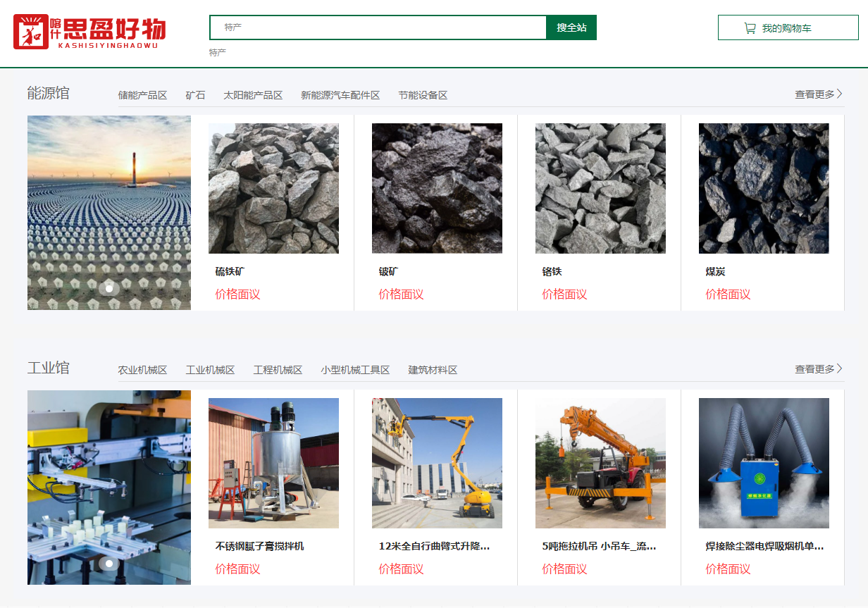Screen dimensions: 868x608
Task: Open the 农业机械区 tab
Action: [142, 370]
